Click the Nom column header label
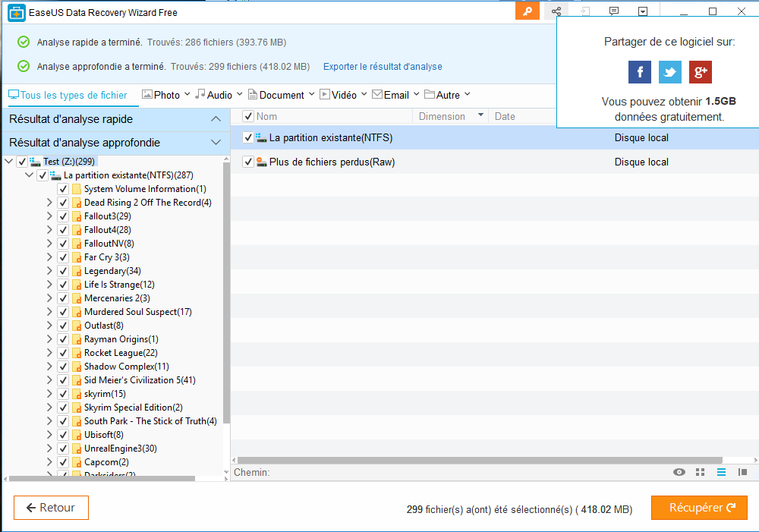The image size is (759, 532). pos(266,116)
